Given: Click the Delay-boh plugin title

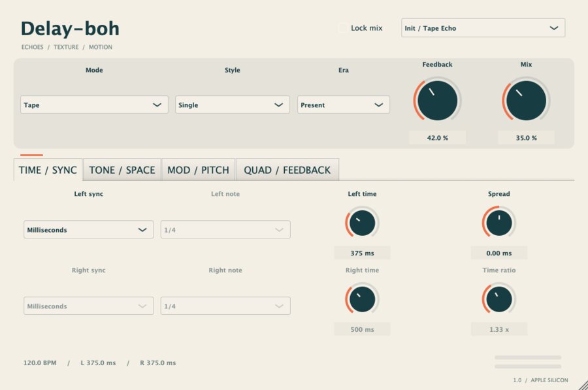Looking at the screenshot, I should [x=70, y=29].
